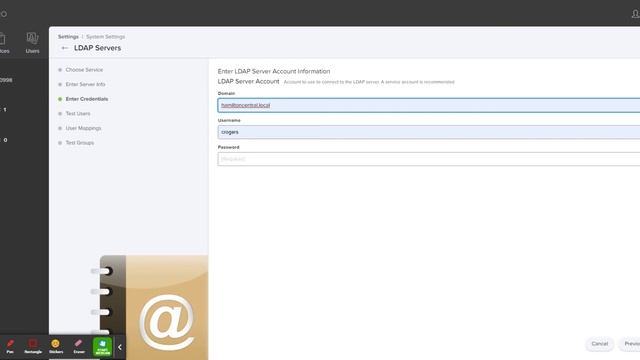Focus the Username input field
640x360 pixels.
429,132
